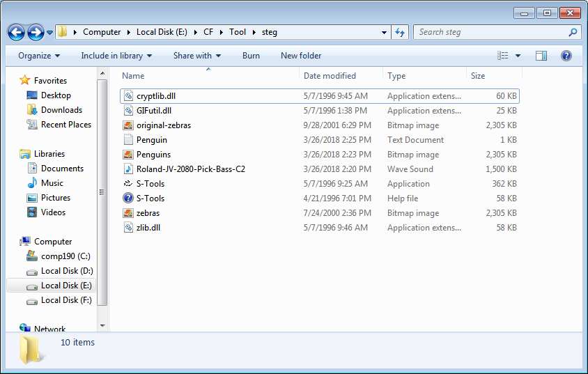Select the Penguin text document icon
The image size is (588, 374).
[127, 140]
